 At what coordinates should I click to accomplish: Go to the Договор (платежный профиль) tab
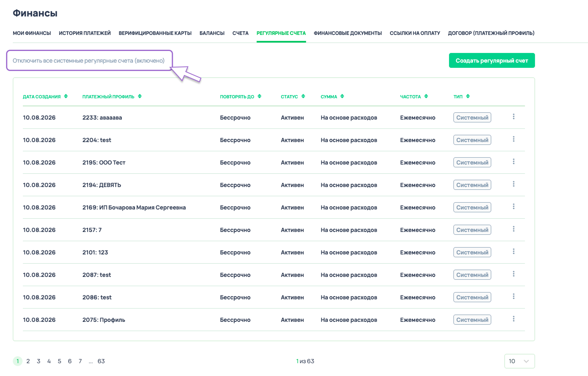point(491,33)
